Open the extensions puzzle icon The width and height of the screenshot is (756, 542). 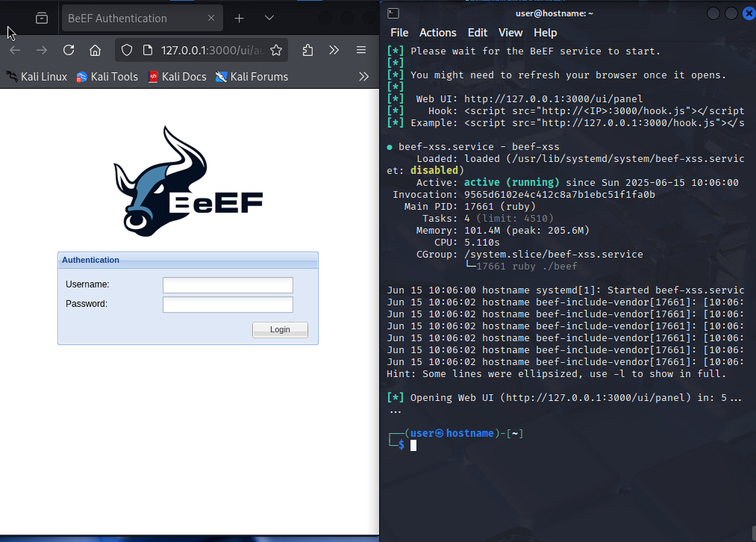(307, 50)
